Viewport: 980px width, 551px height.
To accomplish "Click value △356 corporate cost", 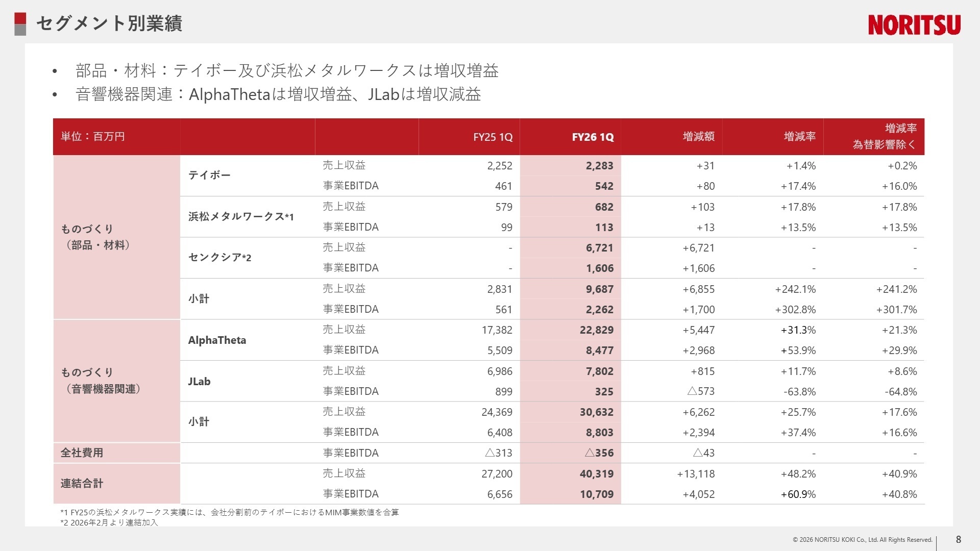I will [x=599, y=453].
